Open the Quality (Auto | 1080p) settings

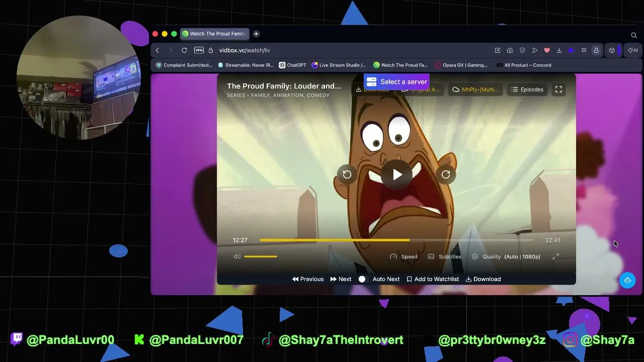[506, 256]
